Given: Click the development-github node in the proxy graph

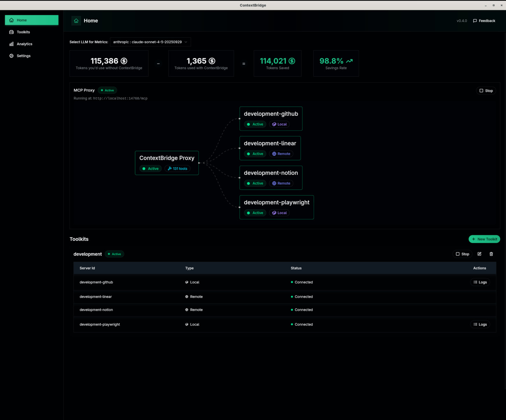Looking at the screenshot, I should [271, 118].
